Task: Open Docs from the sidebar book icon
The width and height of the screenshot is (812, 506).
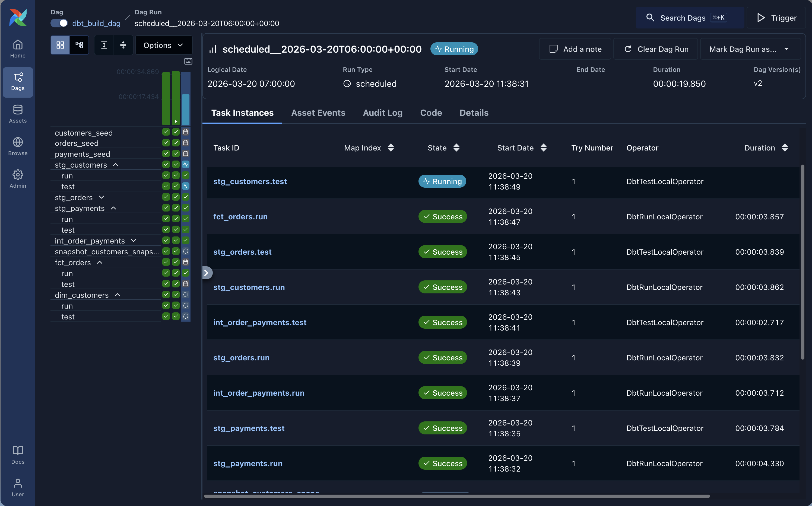Action: coord(17,454)
